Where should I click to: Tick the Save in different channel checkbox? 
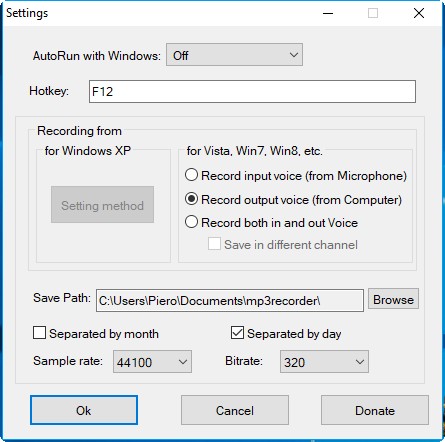point(214,244)
